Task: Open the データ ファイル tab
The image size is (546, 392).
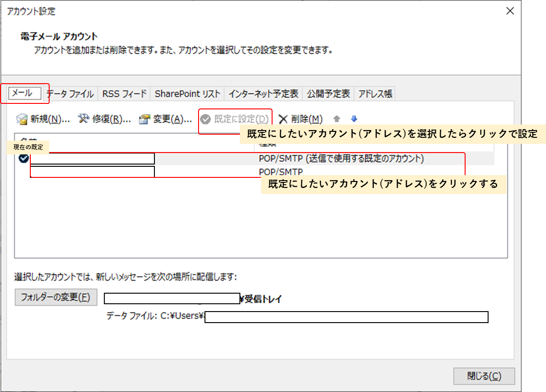Action: (x=71, y=94)
